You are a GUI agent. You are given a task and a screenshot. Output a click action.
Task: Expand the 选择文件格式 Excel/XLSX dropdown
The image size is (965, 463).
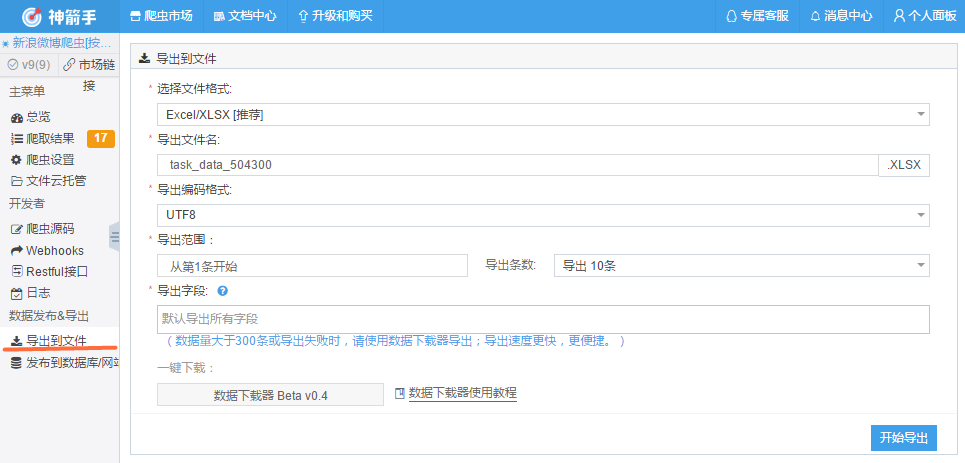coord(543,115)
